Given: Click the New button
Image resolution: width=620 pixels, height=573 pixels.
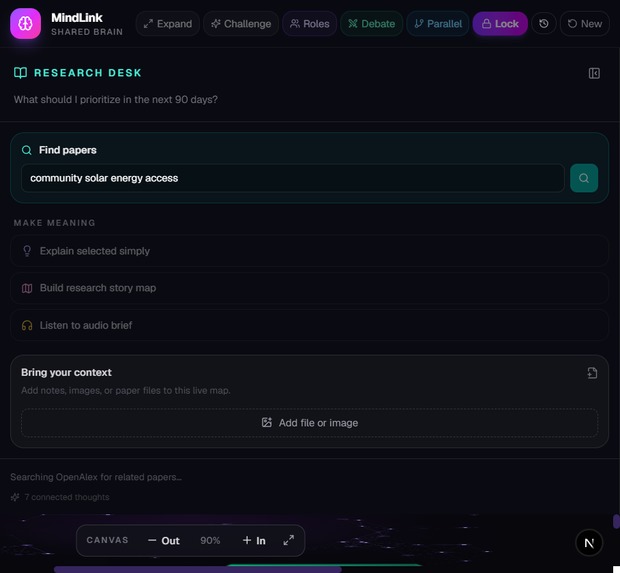Looking at the screenshot, I should point(585,24).
